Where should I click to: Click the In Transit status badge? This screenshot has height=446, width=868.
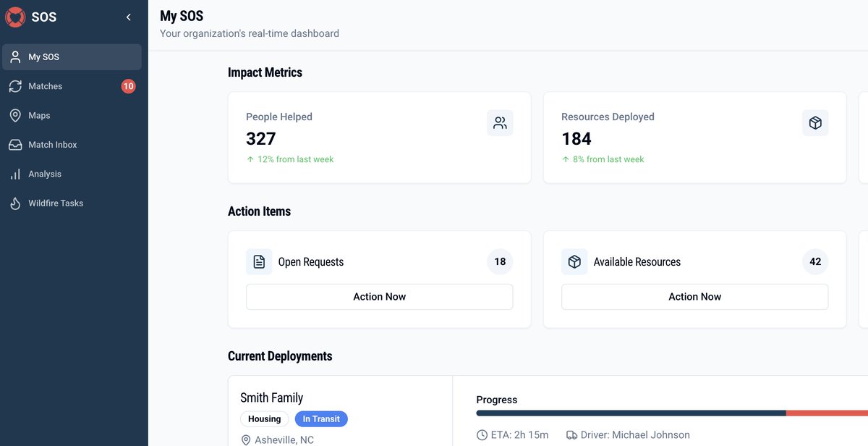point(321,419)
